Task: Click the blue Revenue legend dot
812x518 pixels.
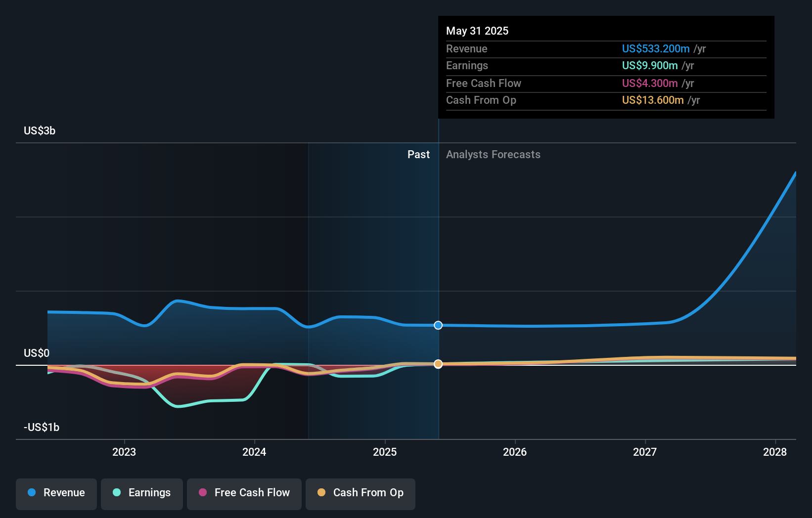Action: 32,492
